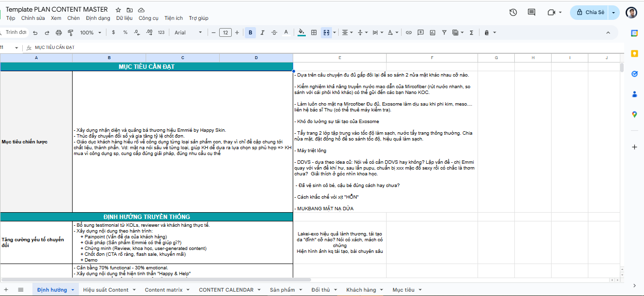
Task: Open the Dữ liệu menu
Action: pyautogui.click(x=124, y=18)
